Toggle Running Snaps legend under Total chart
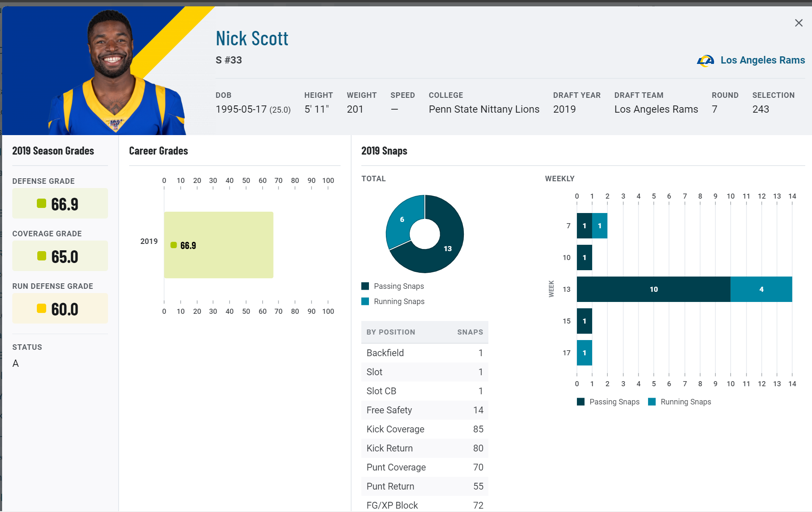 [393, 302]
